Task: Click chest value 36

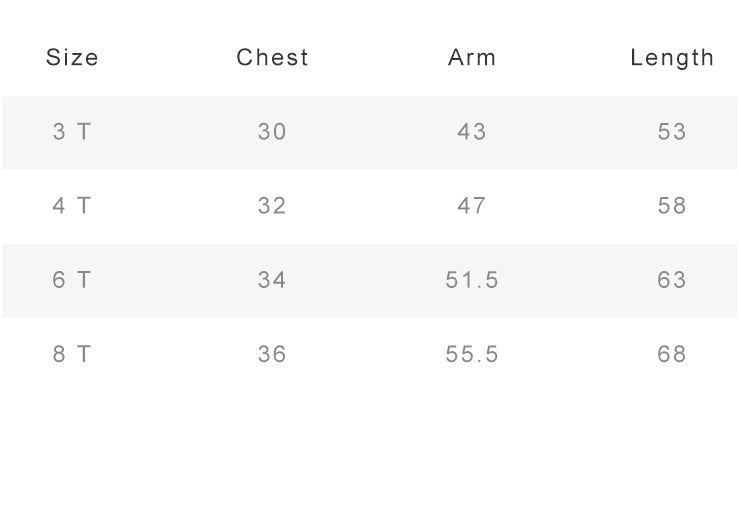Action: point(272,353)
